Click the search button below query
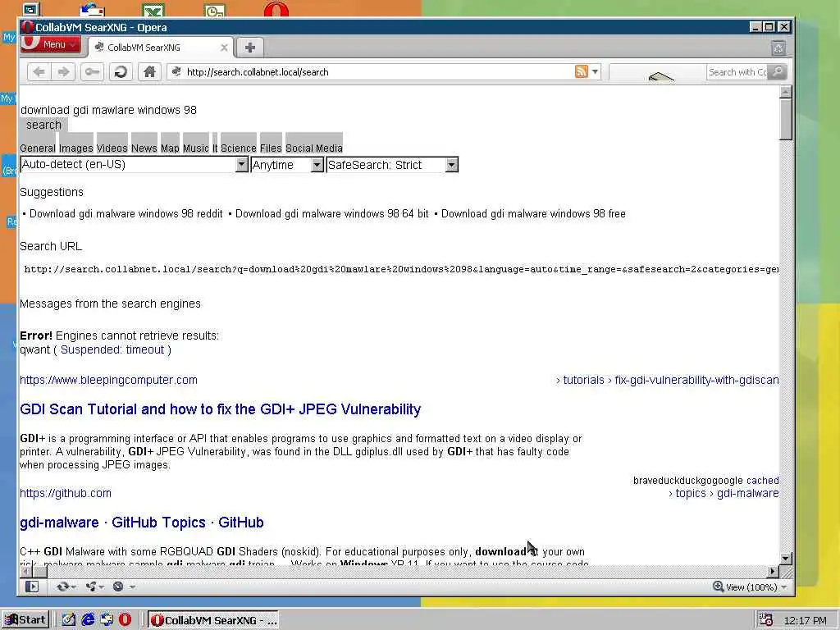This screenshot has height=630, width=840. pos(44,125)
